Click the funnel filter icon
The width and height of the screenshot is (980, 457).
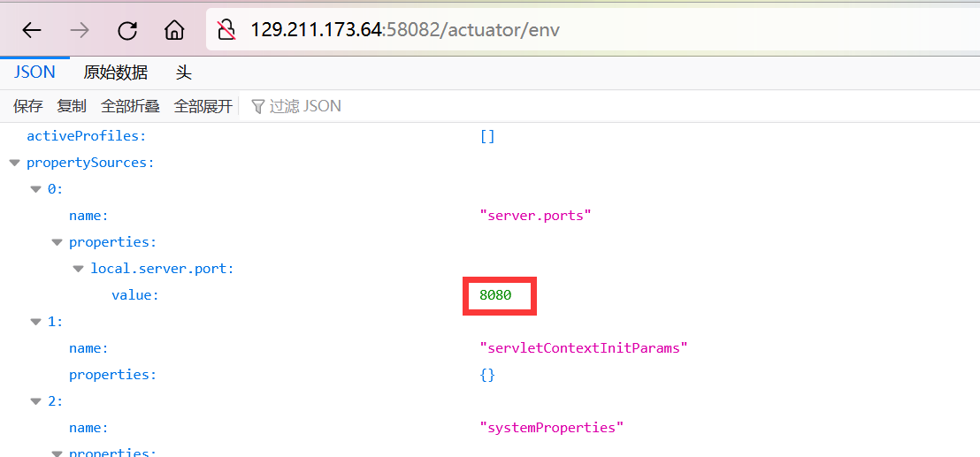257,106
